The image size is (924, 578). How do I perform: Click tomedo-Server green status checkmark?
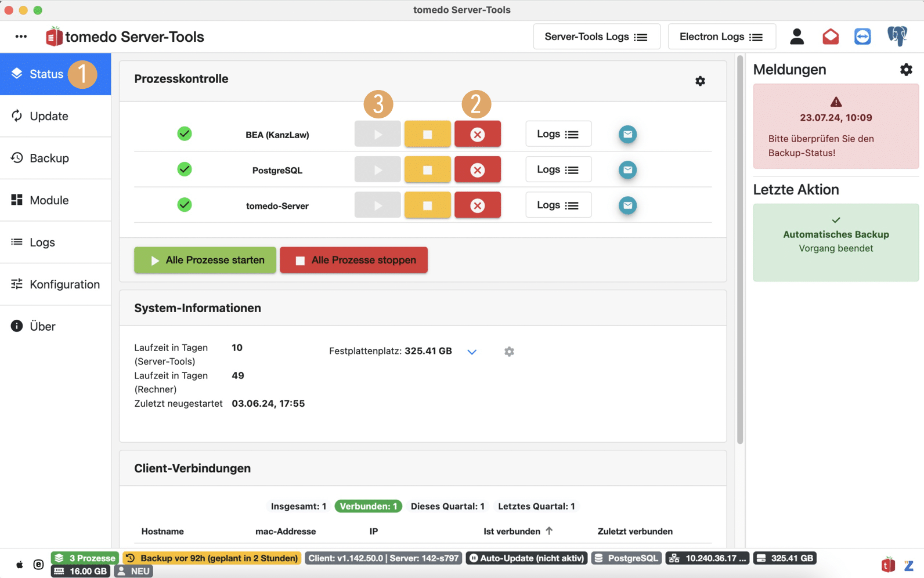click(x=185, y=205)
